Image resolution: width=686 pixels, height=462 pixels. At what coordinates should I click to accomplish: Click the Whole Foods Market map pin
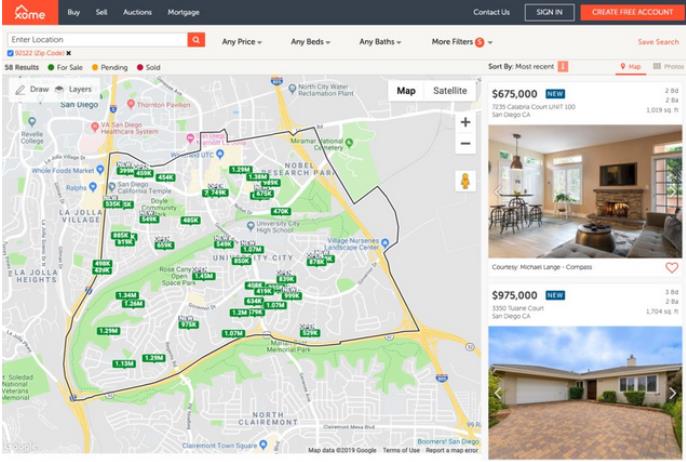[100, 169]
